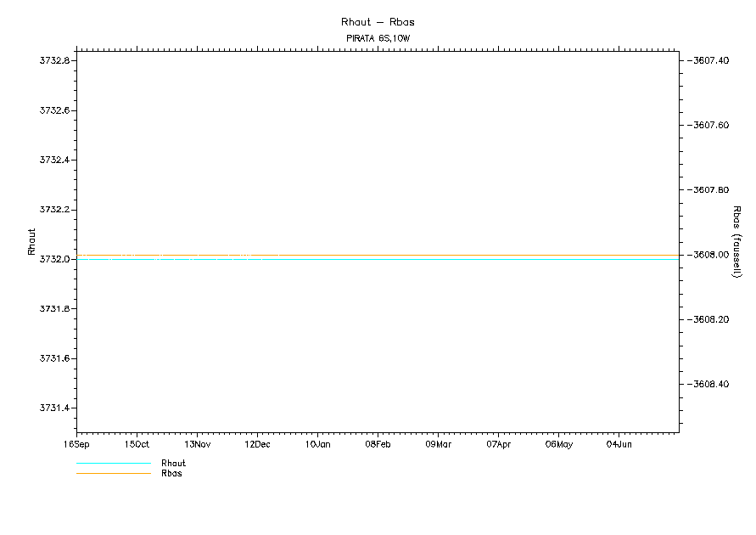Screen dimensions: 756x535
Task: Select the Rbas legend entry
Action: [x=171, y=474]
